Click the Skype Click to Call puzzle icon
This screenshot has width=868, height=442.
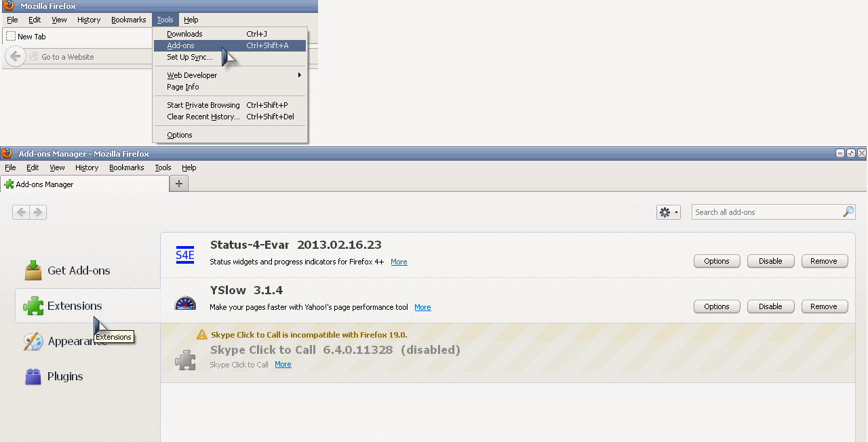point(185,359)
